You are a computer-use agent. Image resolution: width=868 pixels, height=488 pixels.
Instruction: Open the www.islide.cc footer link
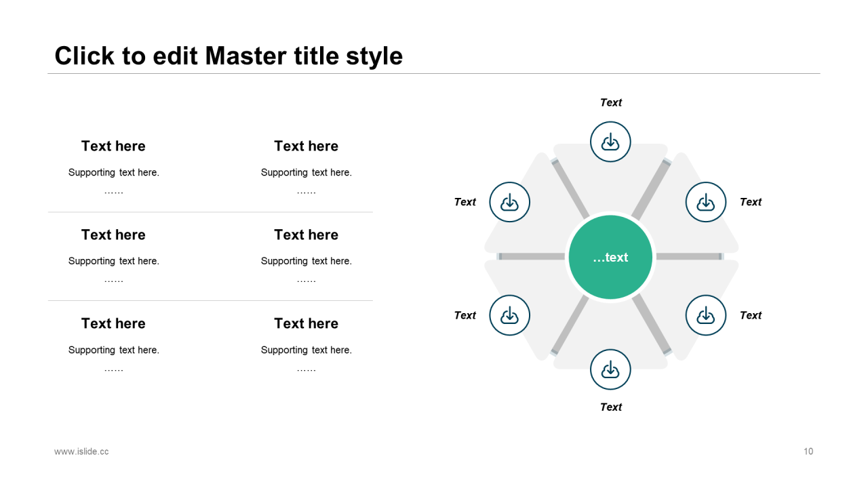(x=81, y=451)
